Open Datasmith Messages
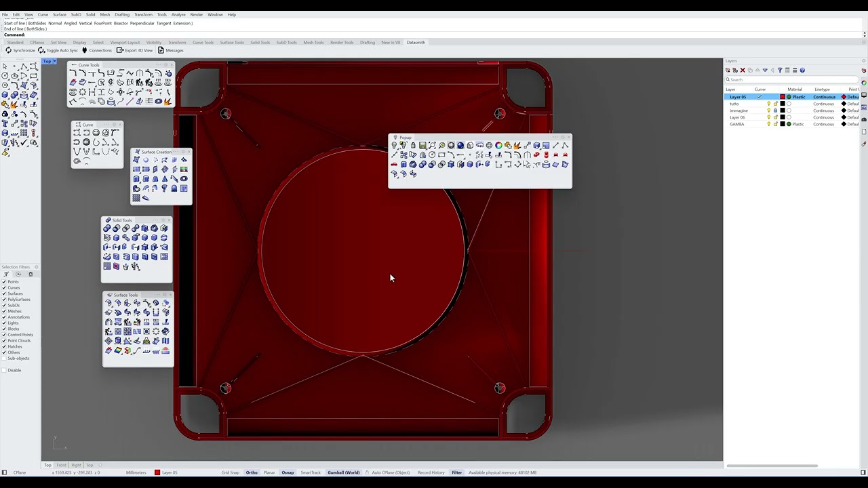Viewport: 868px width, 488px height. (170, 50)
